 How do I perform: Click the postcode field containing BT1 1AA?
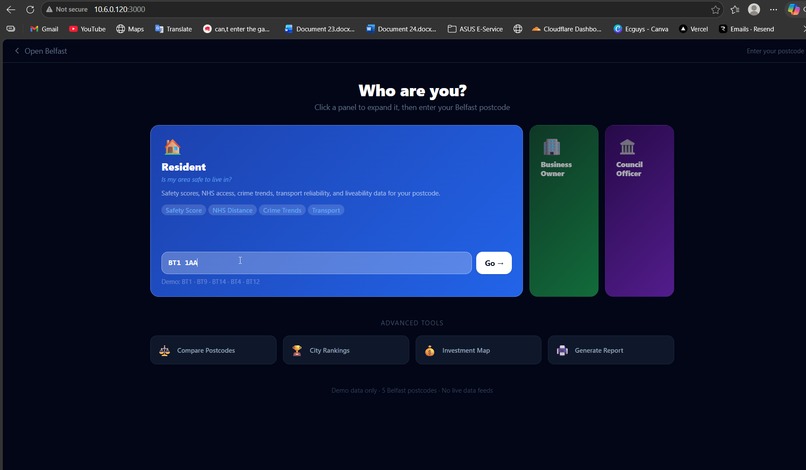point(316,263)
